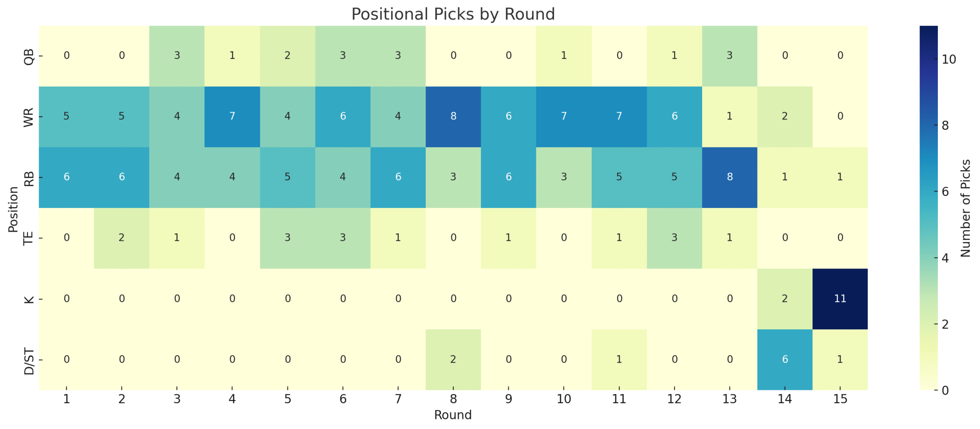Click the RB round 13 cell showing 8
The height and width of the screenshot is (429, 980).
click(729, 177)
